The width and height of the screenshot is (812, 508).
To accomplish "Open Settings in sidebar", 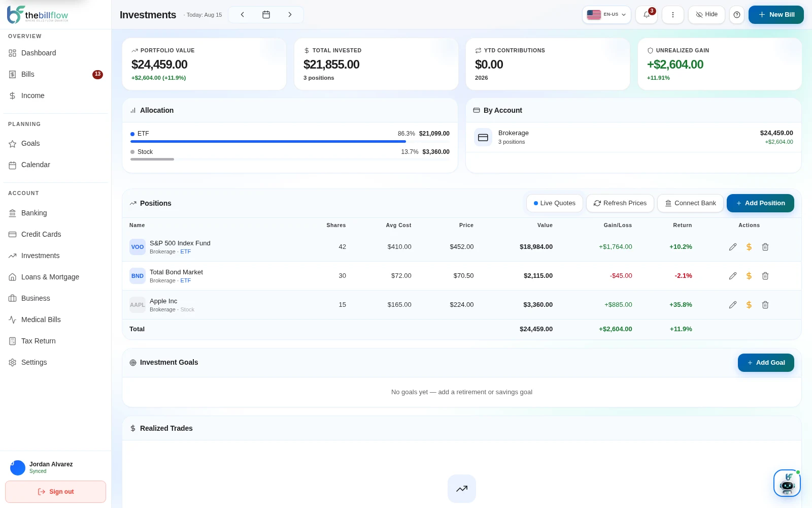I will tap(55, 362).
